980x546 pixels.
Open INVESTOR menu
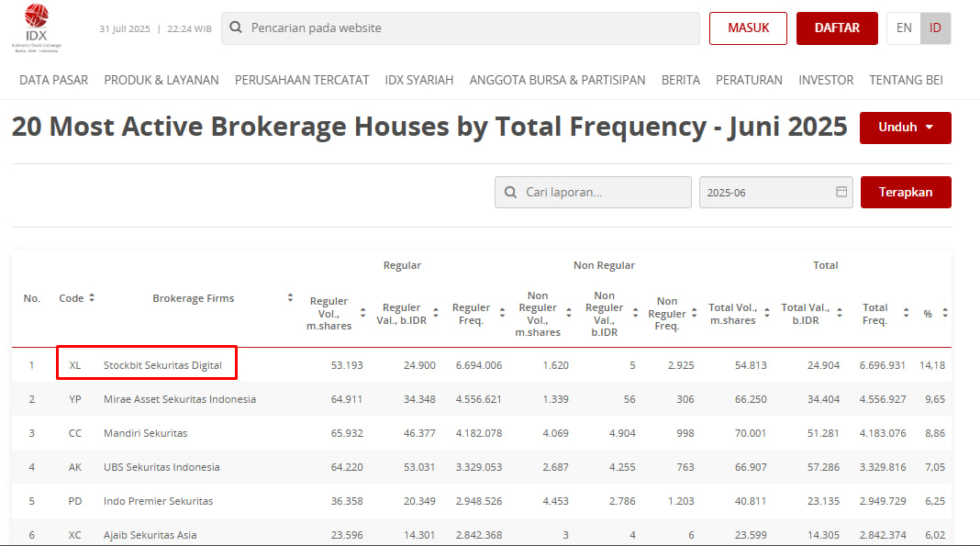coord(826,80)
